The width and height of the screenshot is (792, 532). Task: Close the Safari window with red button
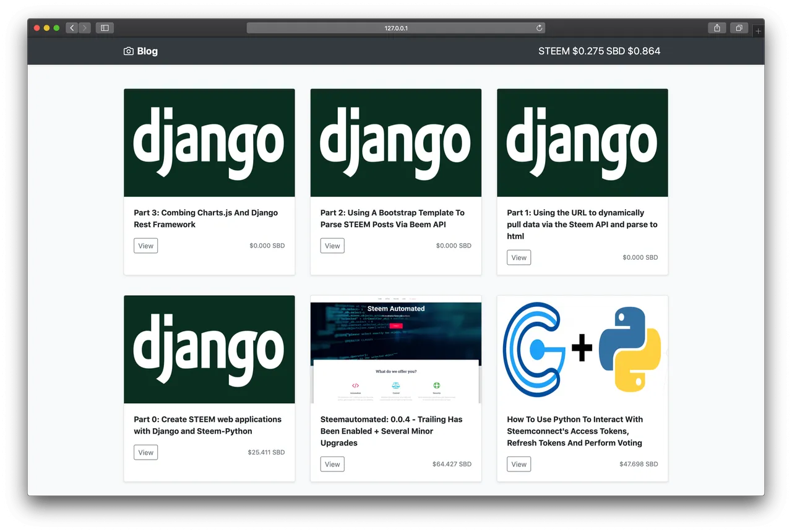coord(37,28)
